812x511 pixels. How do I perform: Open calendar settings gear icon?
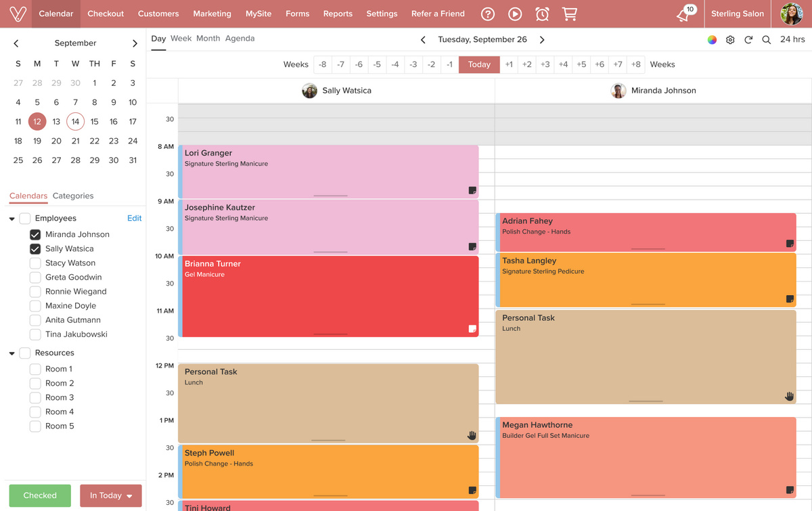(730, 40)
